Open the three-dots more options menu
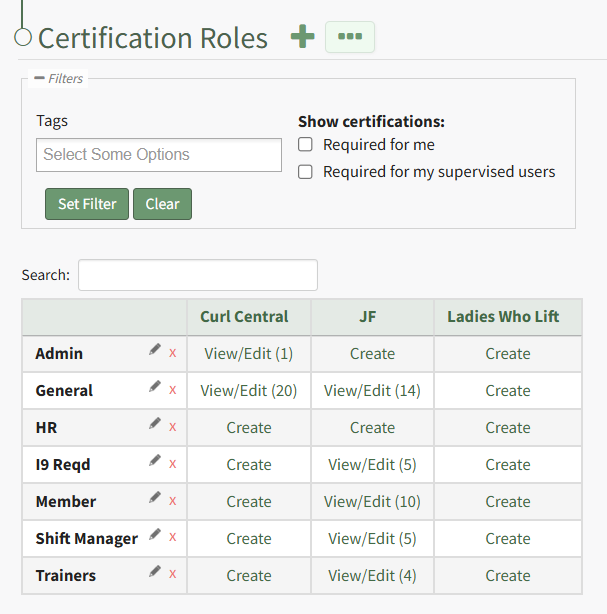The height and width of the screenshot is (614, 607). tap(350, 37)
